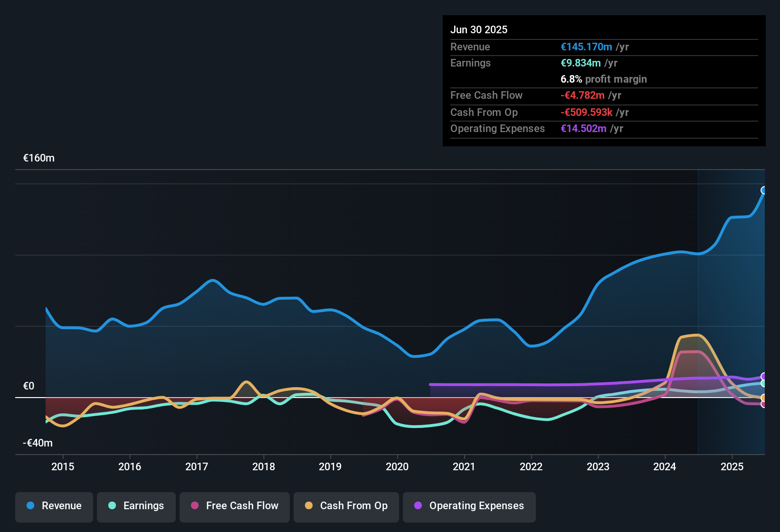The height and width of the screenshot is (532, 780).
Task: Hide the Free Cash Flow line using its legend toggle
Action: point(234,506)
